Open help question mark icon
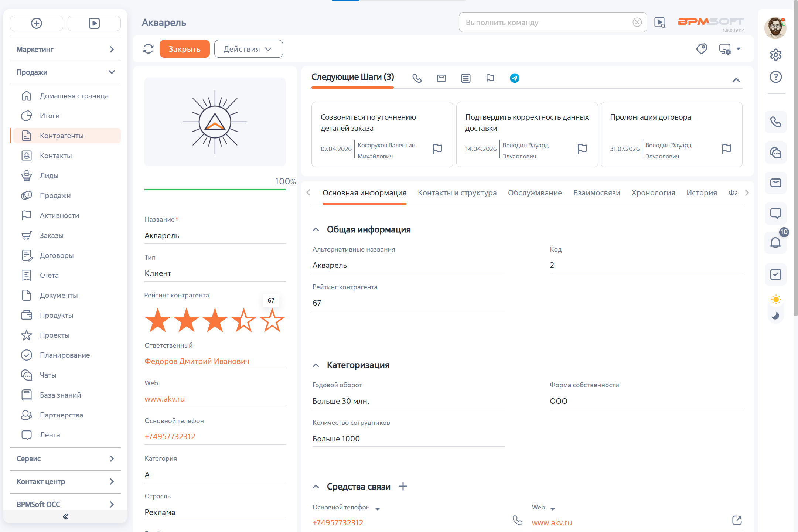 [x=775, y=77]
